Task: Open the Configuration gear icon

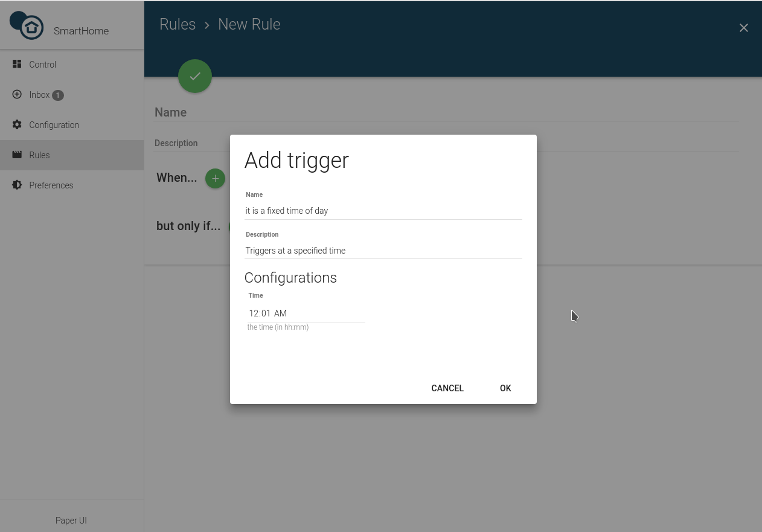Action: (x=16, y=124)
